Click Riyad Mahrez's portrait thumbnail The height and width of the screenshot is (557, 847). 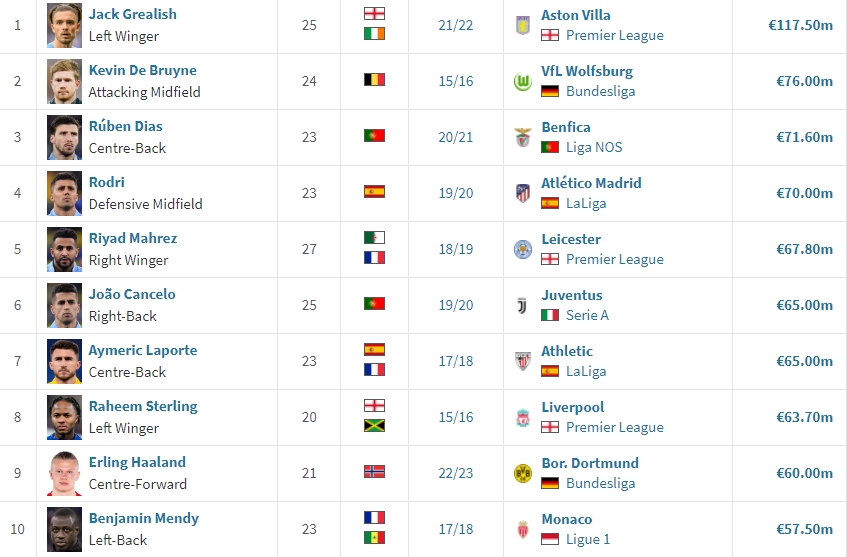coord(64,250)
